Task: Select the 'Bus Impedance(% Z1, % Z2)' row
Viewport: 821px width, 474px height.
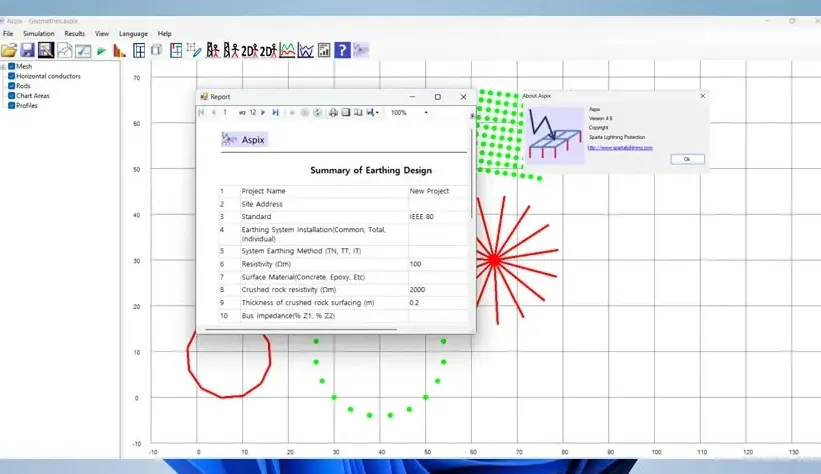Action: tap(343, 316)
